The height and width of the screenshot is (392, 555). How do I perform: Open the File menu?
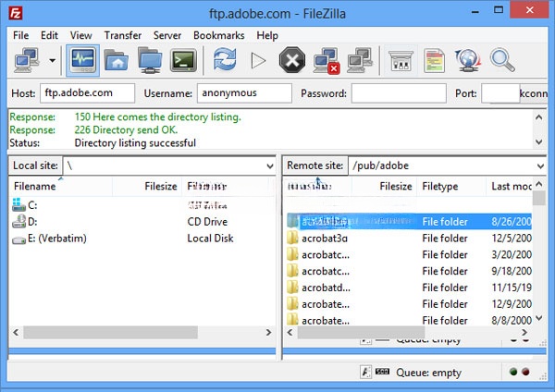click(21, 35)
